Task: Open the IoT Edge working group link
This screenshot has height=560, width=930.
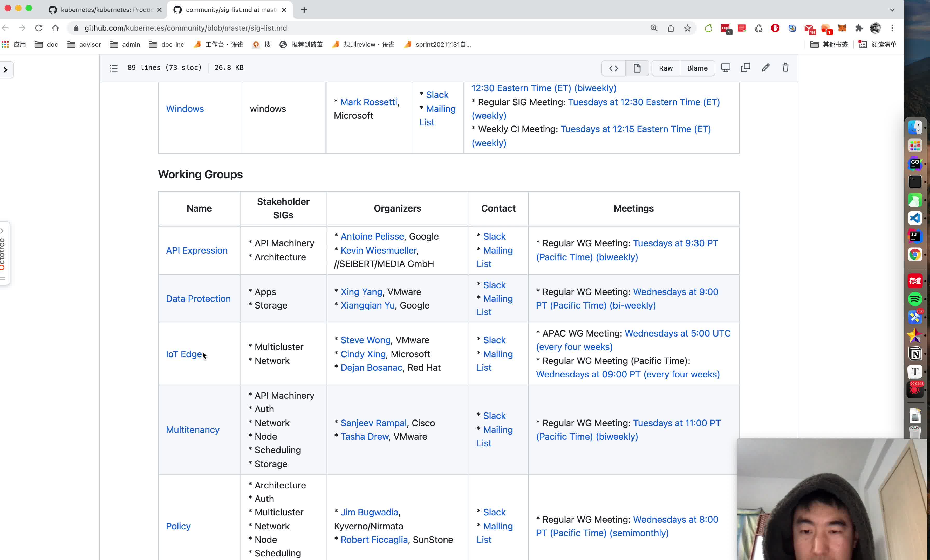Action: pyautogui.click(x=184, y=354)
